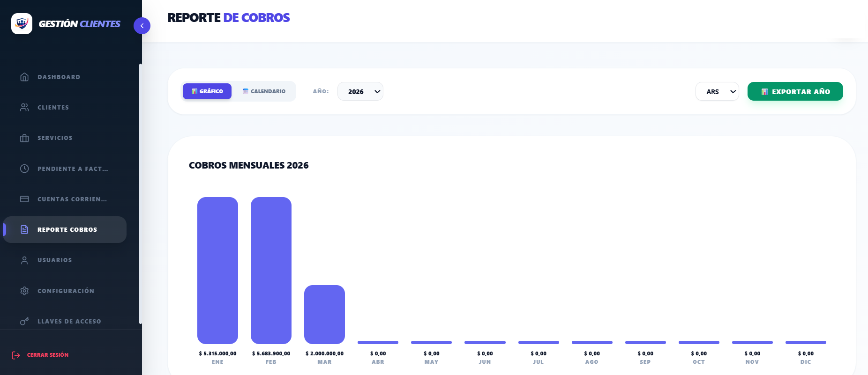The image size is (868, 375).
Task: Click the SEP zero-value bar
Action: tap(645, 342)
